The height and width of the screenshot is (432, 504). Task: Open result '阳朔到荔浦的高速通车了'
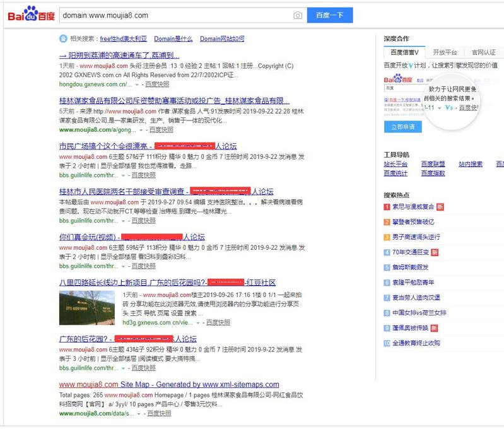119,55
